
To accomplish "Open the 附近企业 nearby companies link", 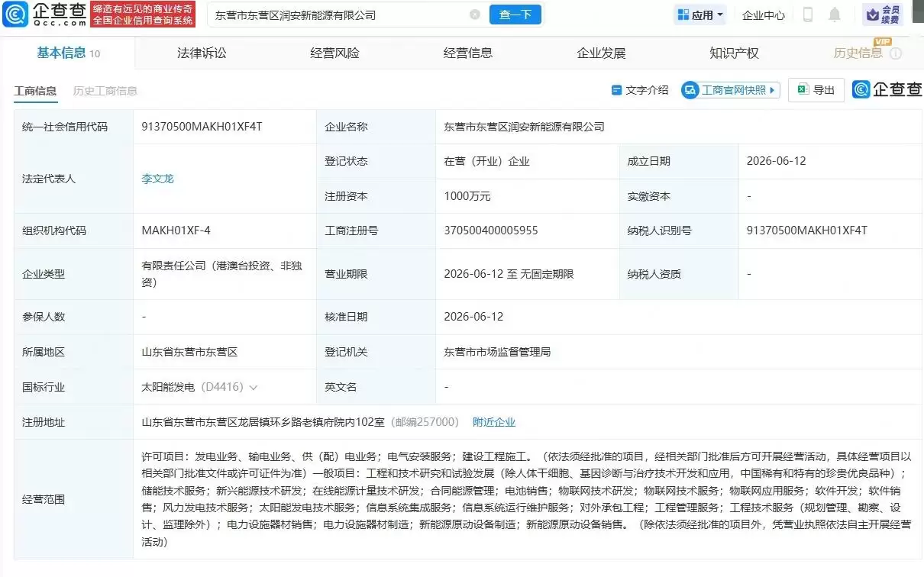I will 494,421.
